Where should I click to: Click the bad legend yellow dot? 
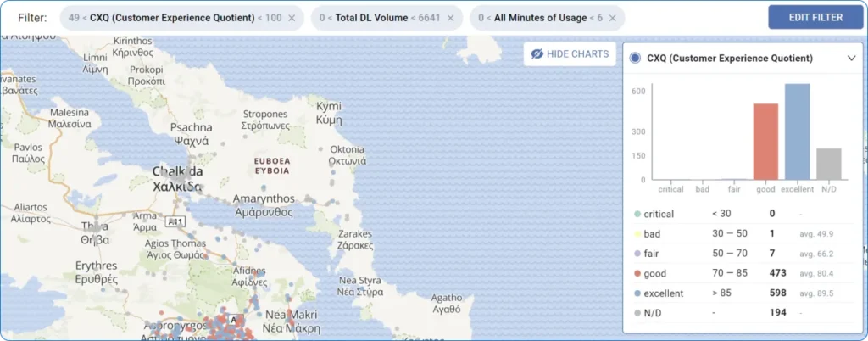point(637,234)
